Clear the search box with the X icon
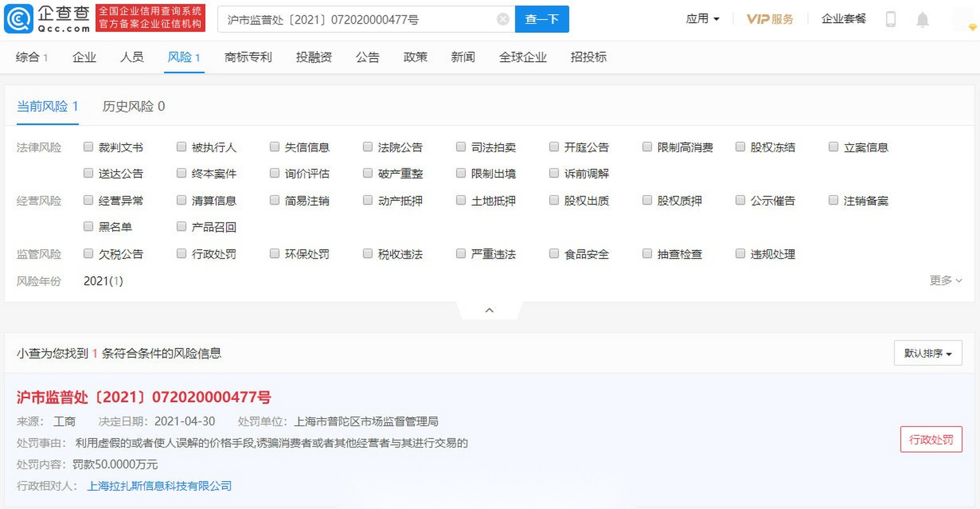 tap(503, 19)
